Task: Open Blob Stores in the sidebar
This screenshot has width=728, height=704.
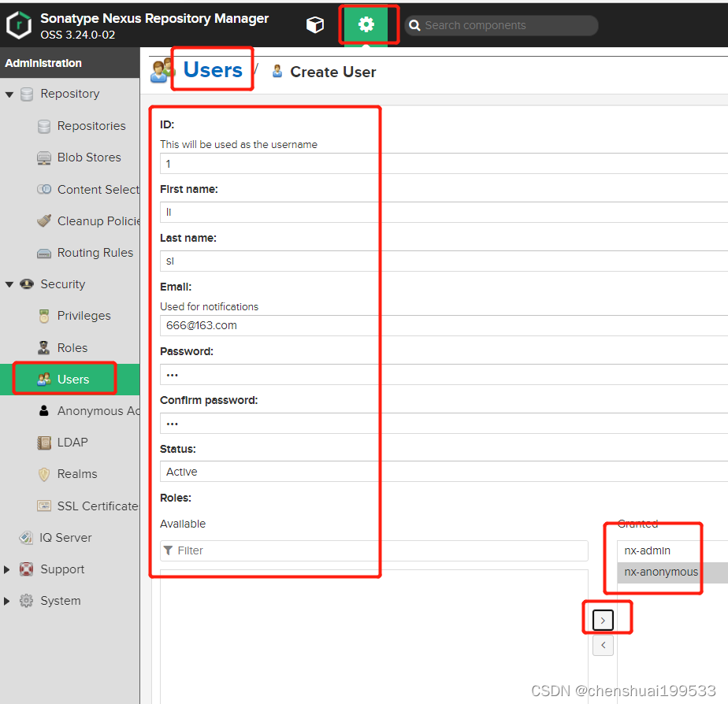Action: [x=89, y=157]
